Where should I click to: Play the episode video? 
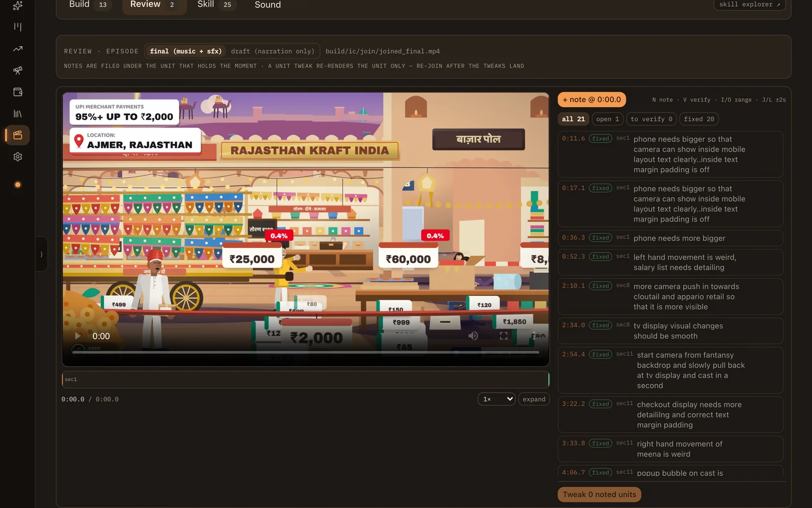78,336
